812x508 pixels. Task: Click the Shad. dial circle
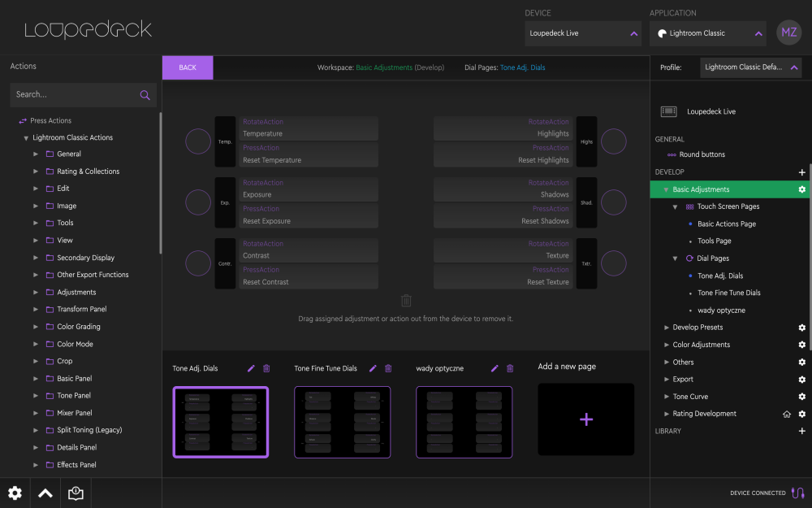[614, 202]
